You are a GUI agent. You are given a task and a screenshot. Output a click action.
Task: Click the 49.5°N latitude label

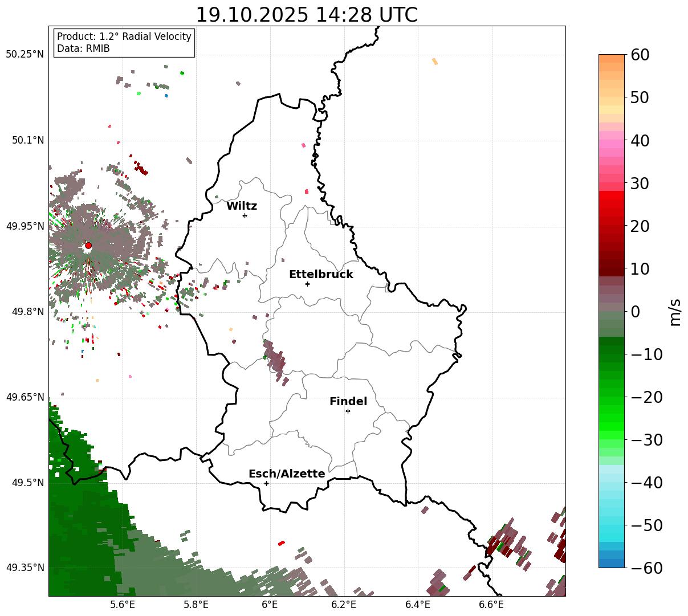(27, 483)
